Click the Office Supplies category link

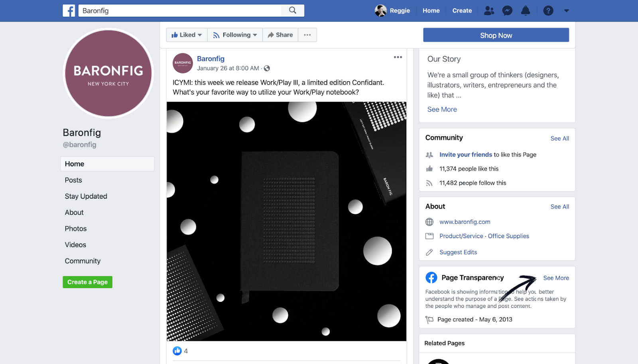(x=508, y=236)
